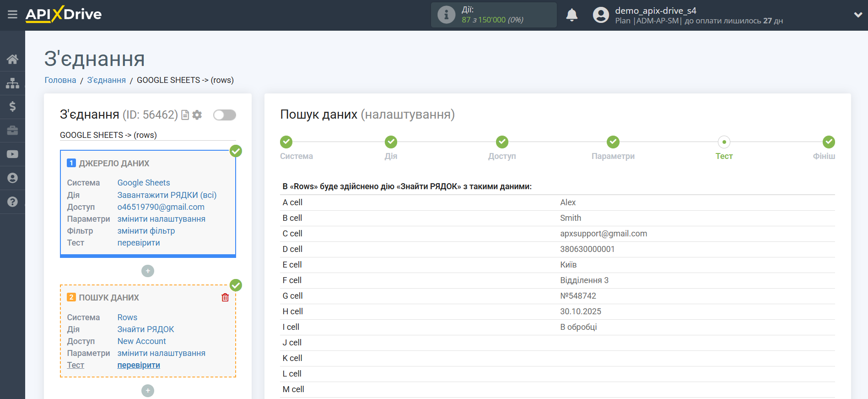Click the Google Sheets system link
This screenshot has height=399, width=868.
click(x=144, y=183)
